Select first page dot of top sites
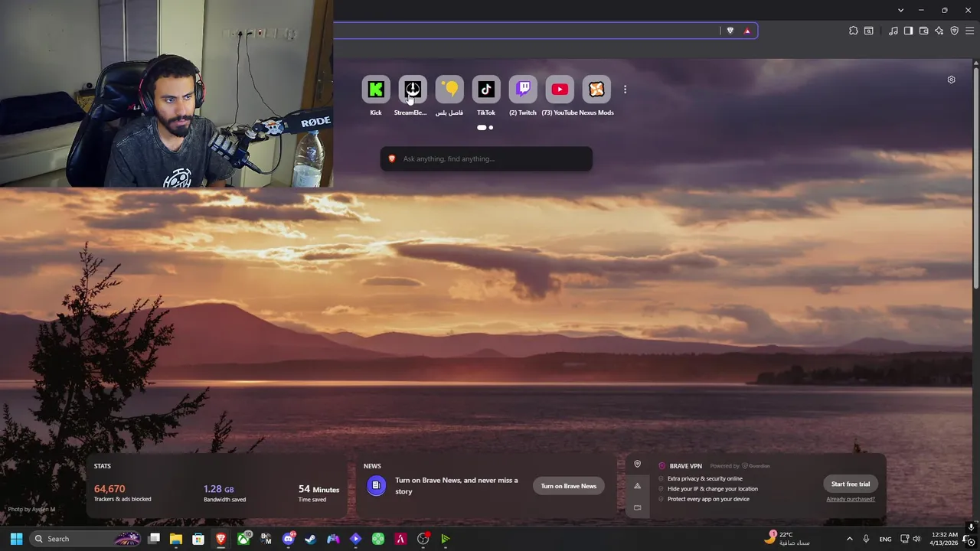980x551 pixels. coord(482,128)
